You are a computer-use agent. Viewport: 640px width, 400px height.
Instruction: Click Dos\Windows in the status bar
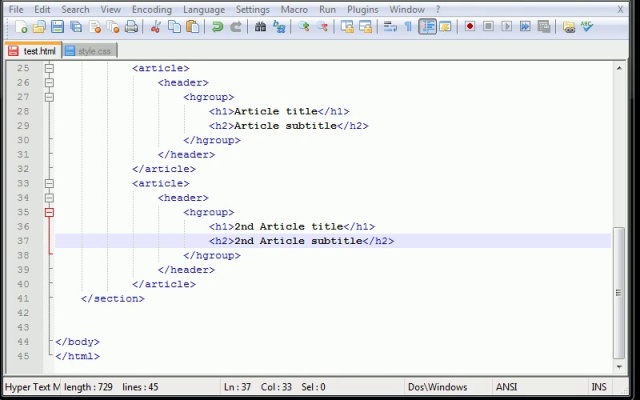(x=437, y=387)
